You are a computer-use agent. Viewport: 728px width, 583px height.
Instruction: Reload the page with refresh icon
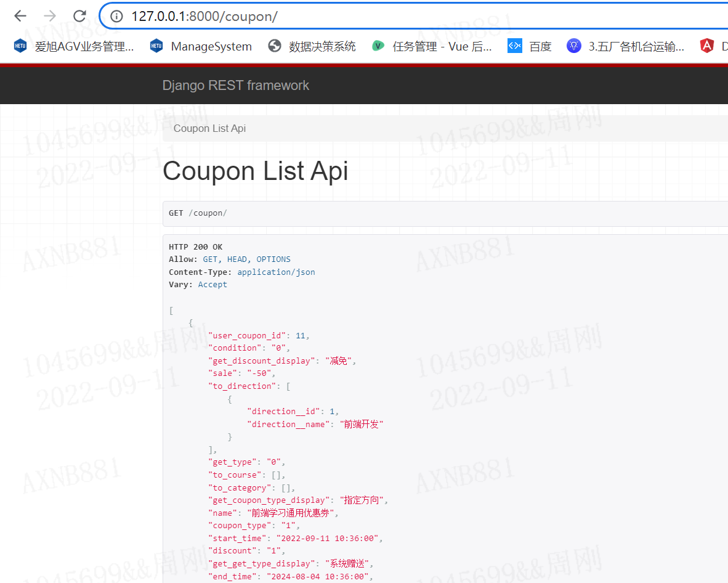pos(80,16)
